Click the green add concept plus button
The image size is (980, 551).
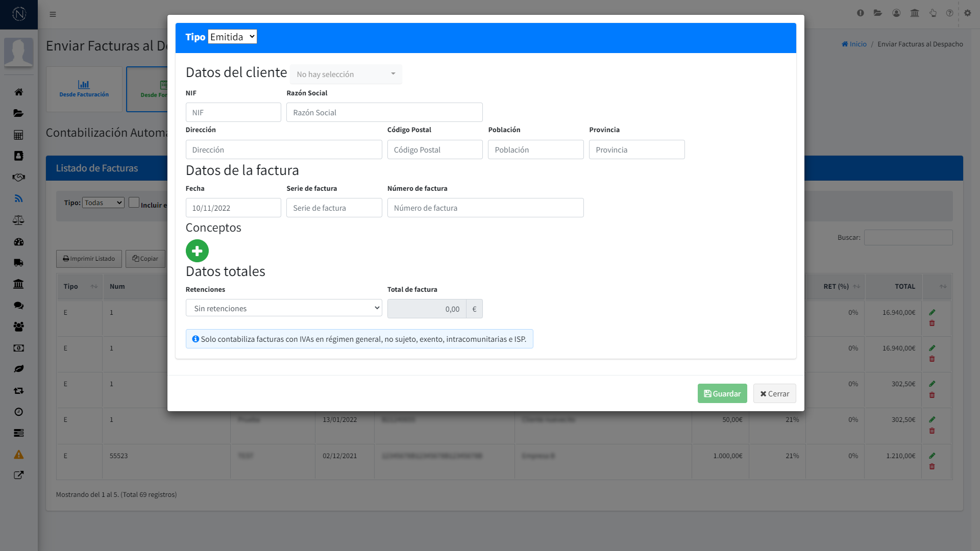click(x=197, y=251)
